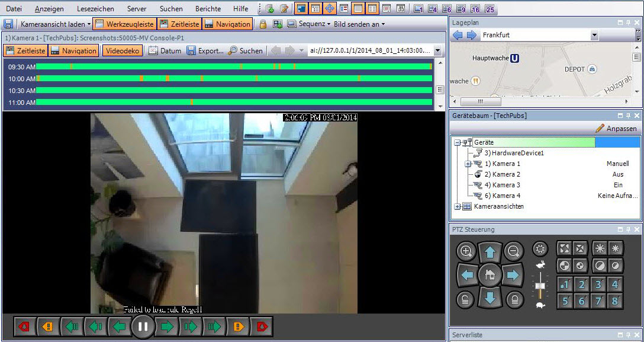Image resolution: width=644 pixels, height=342 pixels.
Task: Select the PTZ zoom-in magnifier icon
Action: point(466,250)
